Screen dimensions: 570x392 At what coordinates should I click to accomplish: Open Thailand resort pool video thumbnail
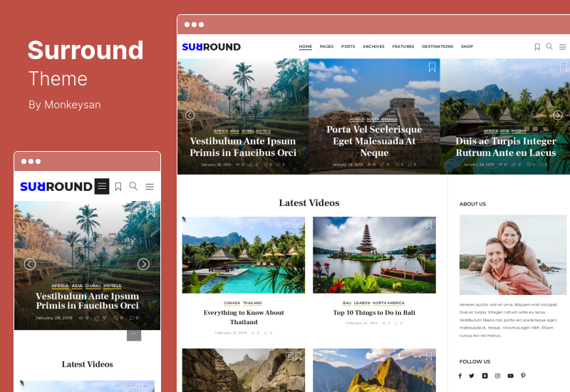[244, 255]
